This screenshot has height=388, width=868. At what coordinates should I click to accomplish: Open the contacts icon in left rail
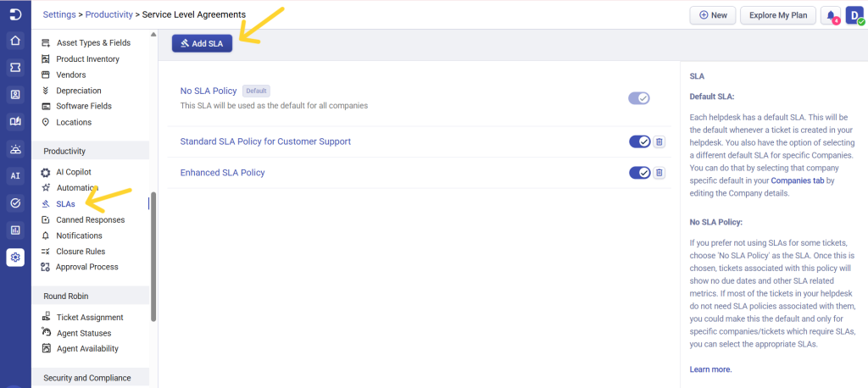[15, 95]
